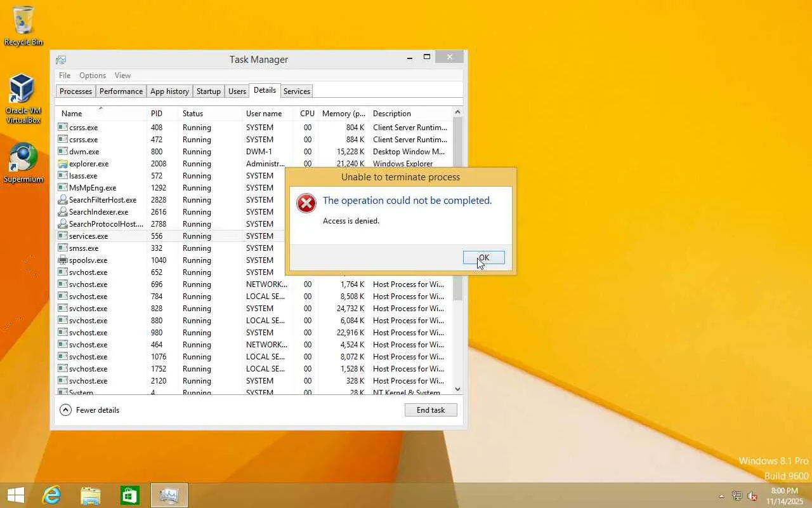Click the End task button
The height and width of the screenshot is (508, 812).
pyautogui.click(x=431, y=410)
